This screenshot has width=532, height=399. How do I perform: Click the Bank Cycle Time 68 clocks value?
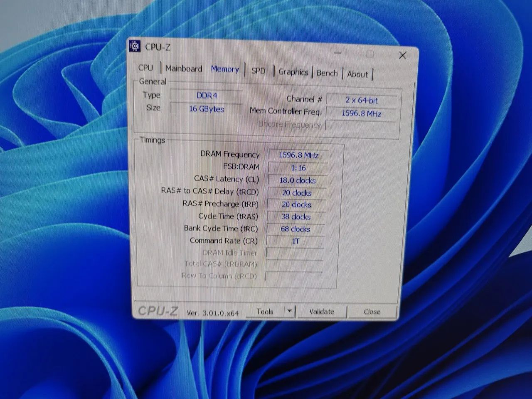coord(296,229)
